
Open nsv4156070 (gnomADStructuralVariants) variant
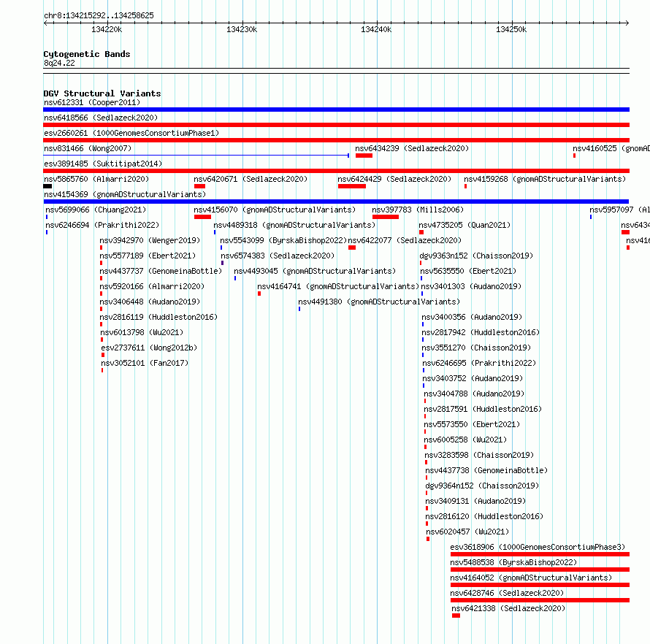(275, 210)
